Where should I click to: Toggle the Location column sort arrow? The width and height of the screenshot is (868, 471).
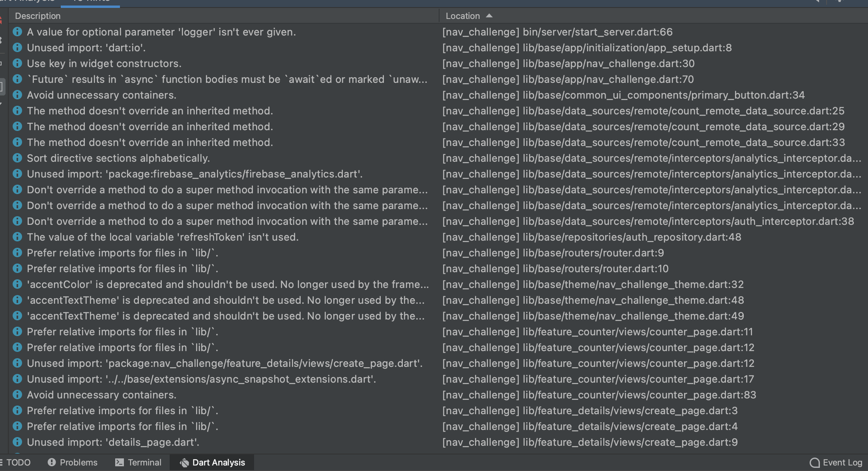pyautogui.click(x=489, y=16)
